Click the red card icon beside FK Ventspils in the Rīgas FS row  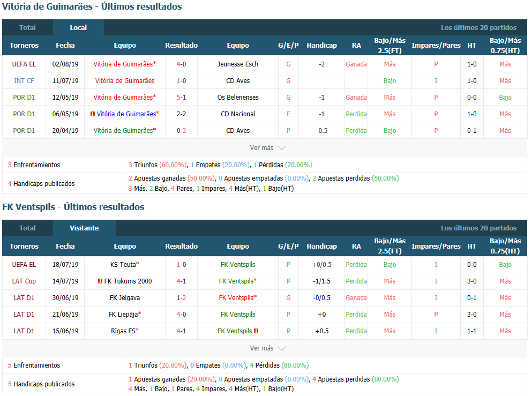tap(256, 331)
